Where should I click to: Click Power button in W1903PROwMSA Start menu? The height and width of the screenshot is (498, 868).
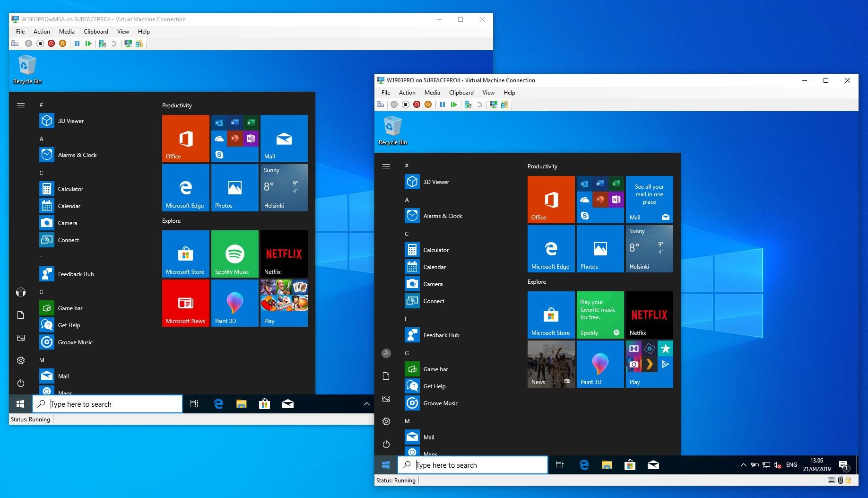21,383
